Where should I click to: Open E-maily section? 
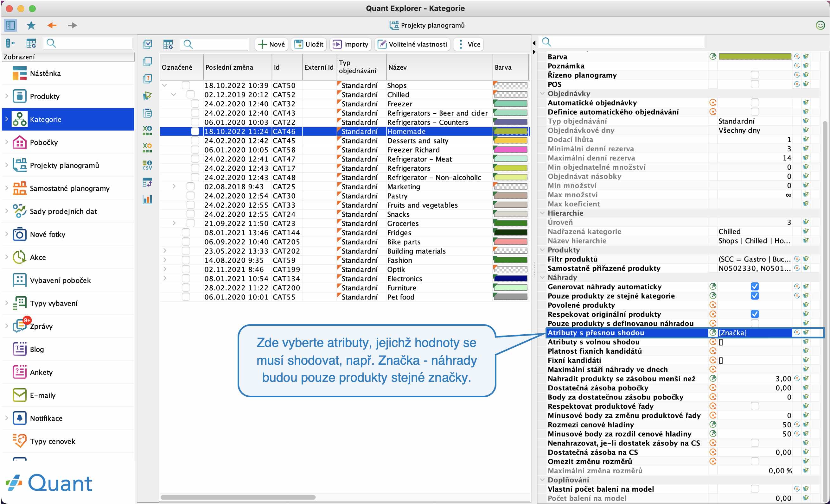point(67,395)
